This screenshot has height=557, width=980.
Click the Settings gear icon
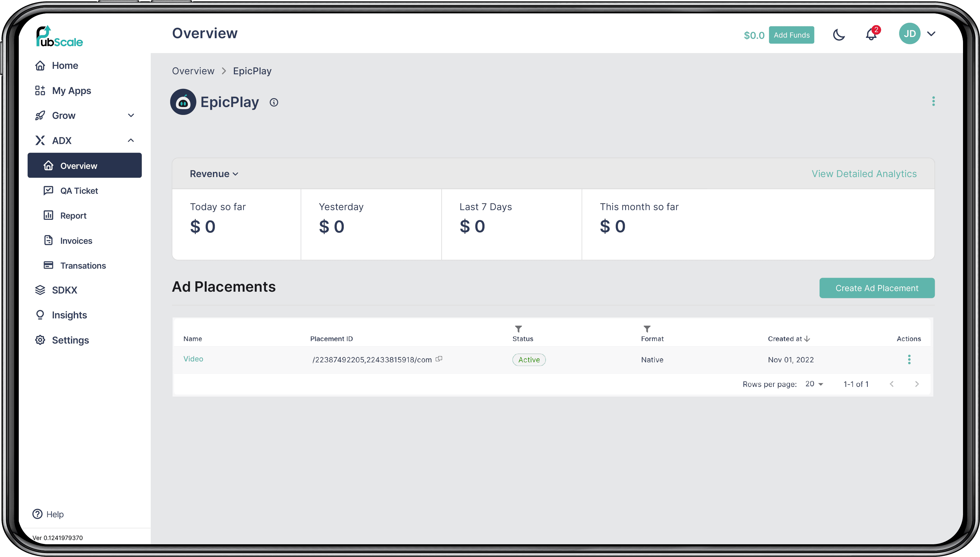point(40,340)
